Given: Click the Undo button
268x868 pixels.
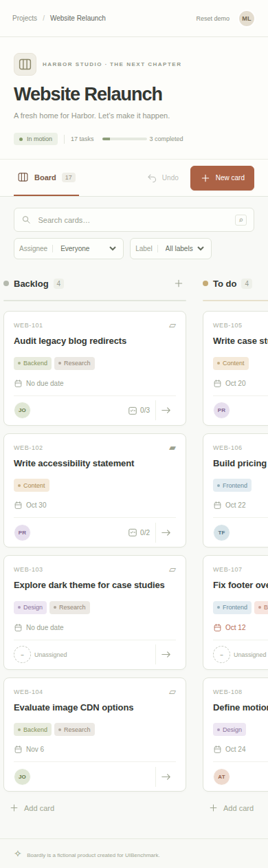Looking at the screenshot, I should [x=164, y=178].
